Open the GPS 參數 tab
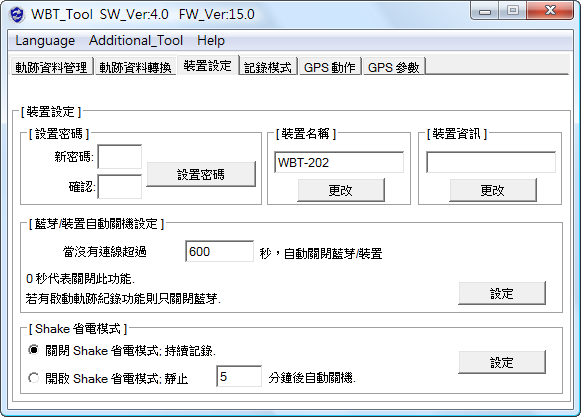581x417 pixels. (x=394, y=67)
